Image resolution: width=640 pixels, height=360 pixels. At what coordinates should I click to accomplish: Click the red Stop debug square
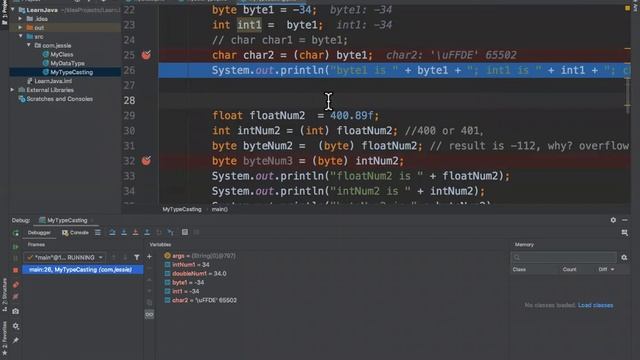pos(16,270)
